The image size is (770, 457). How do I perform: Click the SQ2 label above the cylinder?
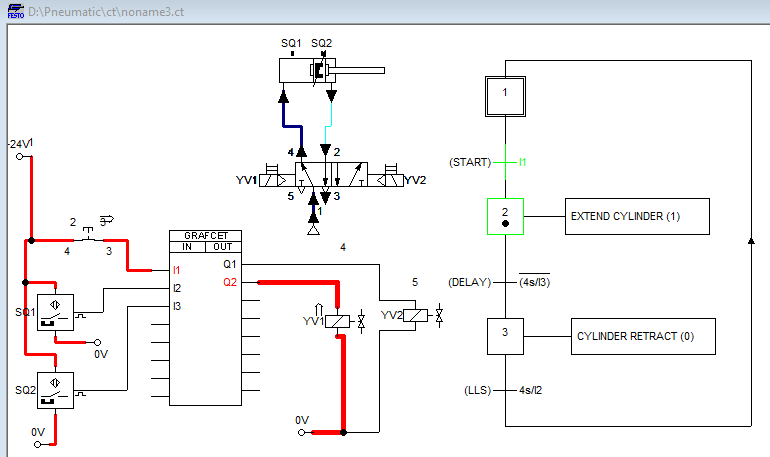[x=322, y=43]
